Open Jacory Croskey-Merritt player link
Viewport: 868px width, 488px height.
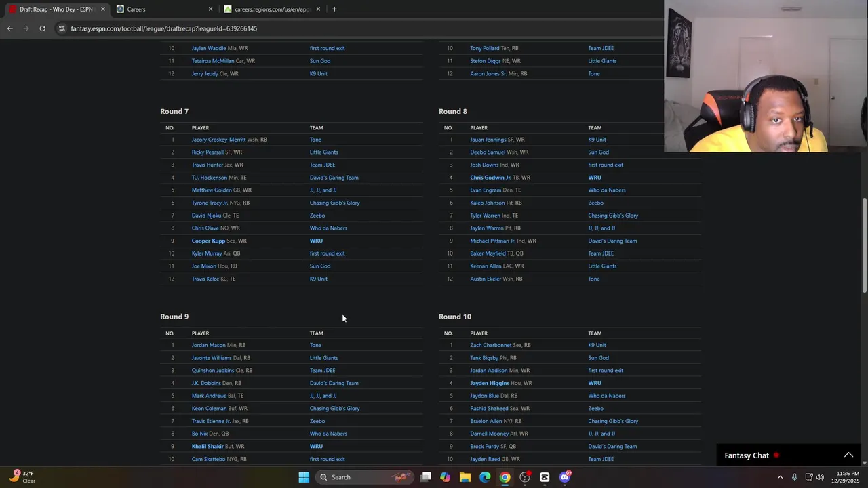point(218,140)
